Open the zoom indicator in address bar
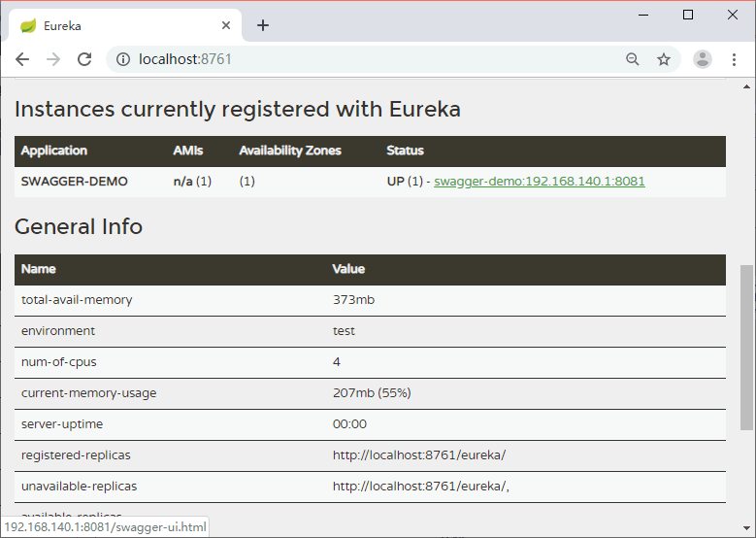 point(632,59)
